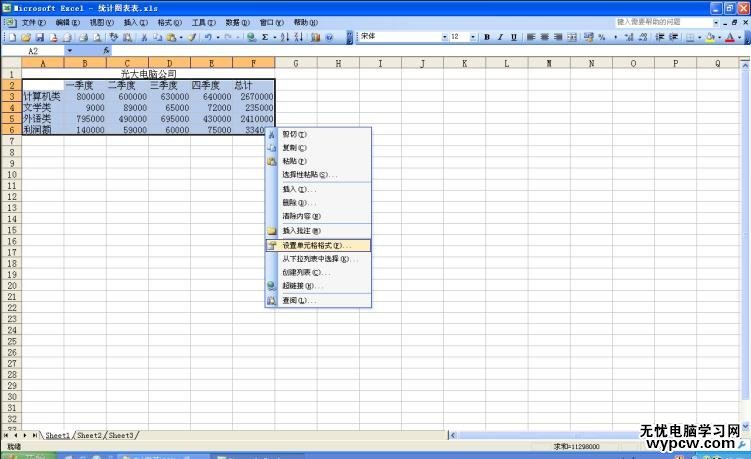Undo the last action
Image resolution: width=751 pixels, height=459 pixels.
208,37
